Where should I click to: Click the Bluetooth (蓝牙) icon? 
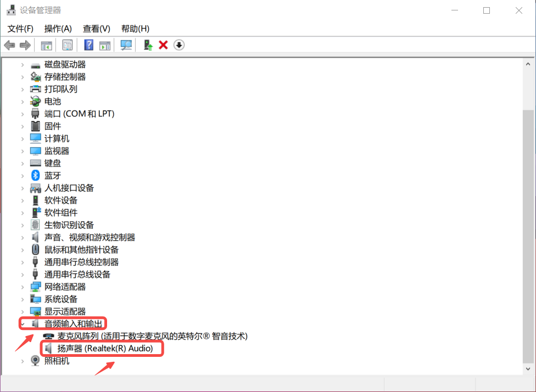pyautogui.click(x=36, y=176)
